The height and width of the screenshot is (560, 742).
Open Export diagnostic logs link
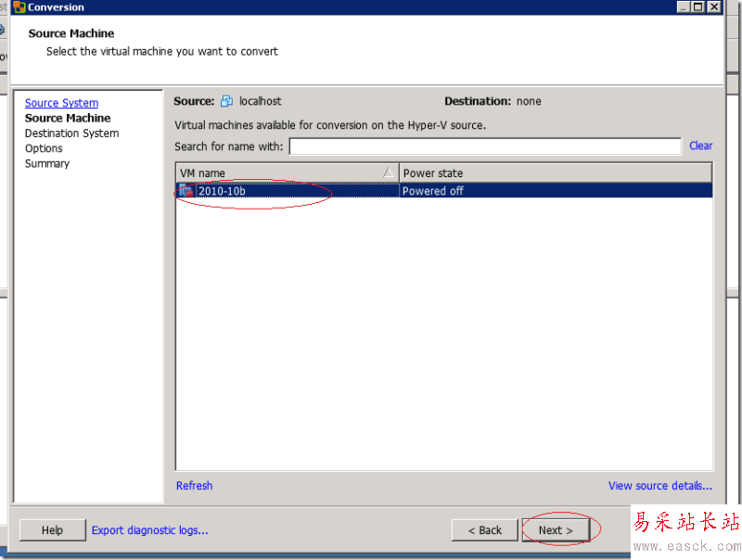pos(149,529)
